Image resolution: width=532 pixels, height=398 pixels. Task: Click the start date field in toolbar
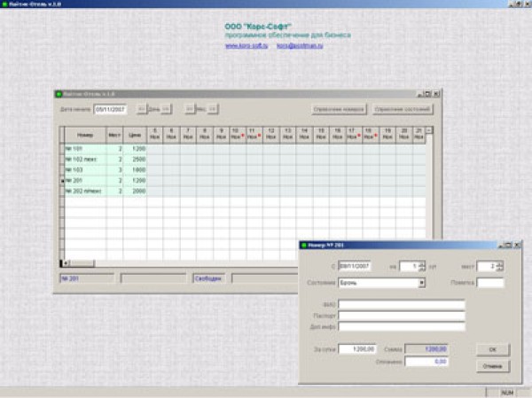point(111,109)
